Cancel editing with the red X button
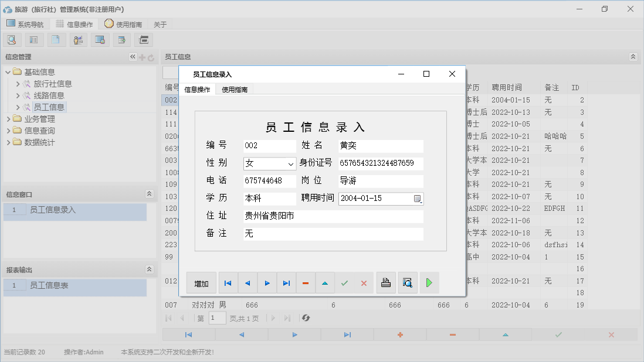Image resolution: width=644 pixels, height=362 pixels. (364, 282)
